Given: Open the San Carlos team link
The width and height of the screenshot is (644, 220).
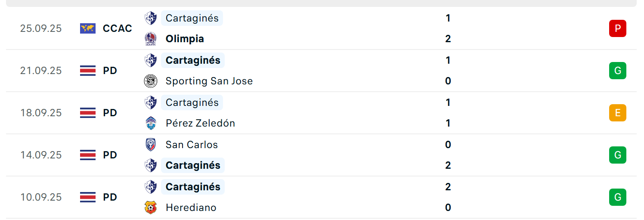Looking at the screenshot, I should [192, 145].
